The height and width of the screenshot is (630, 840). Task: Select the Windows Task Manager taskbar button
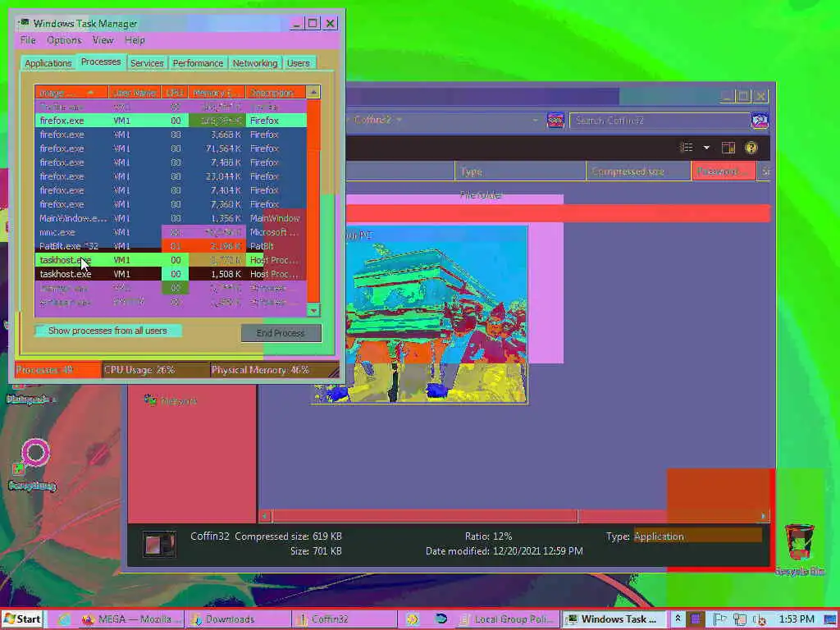[614, 619]
